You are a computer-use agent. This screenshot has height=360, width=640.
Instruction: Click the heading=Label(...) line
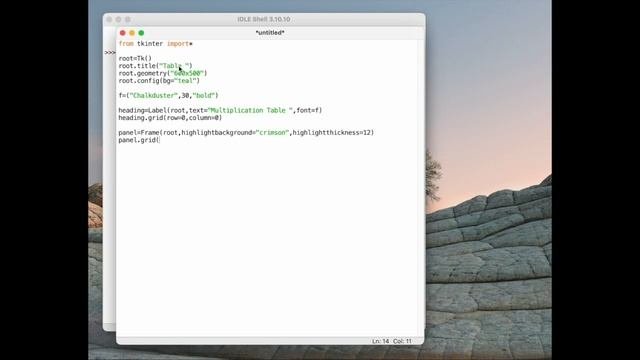pos(220,110)
